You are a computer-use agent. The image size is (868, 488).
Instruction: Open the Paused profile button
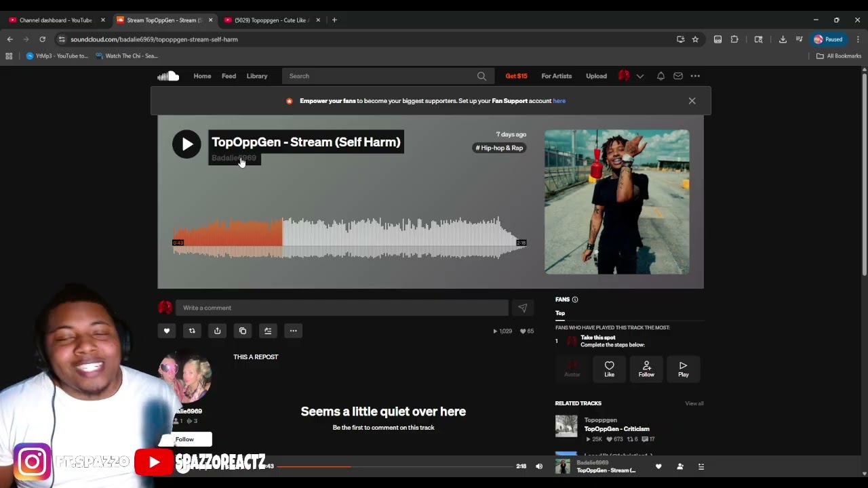[x=829, y=39]
